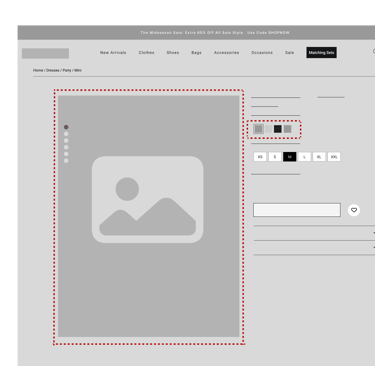Choose the black color swatch
The image size is (375, 366).
[x=278, y=129]
